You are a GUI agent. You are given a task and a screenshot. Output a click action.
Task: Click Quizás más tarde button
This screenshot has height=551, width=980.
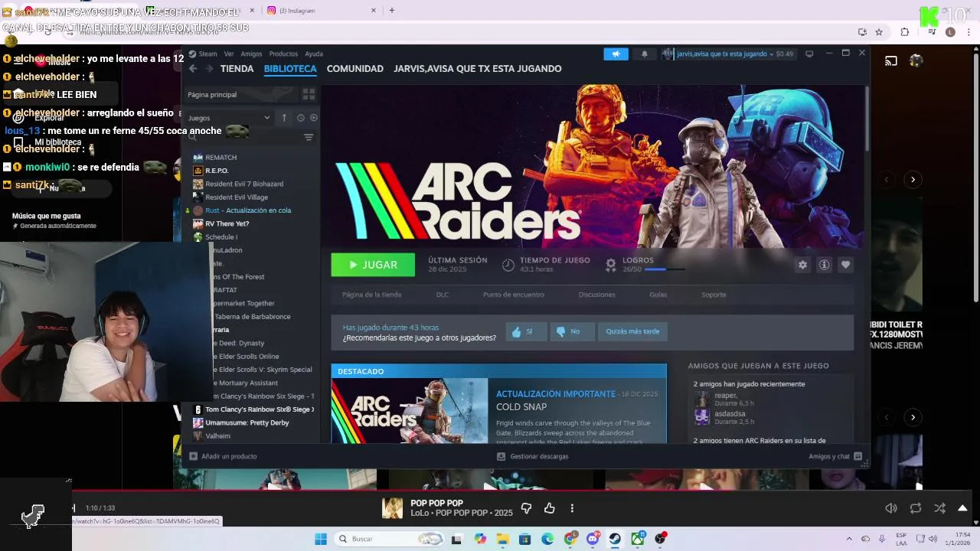632,331
